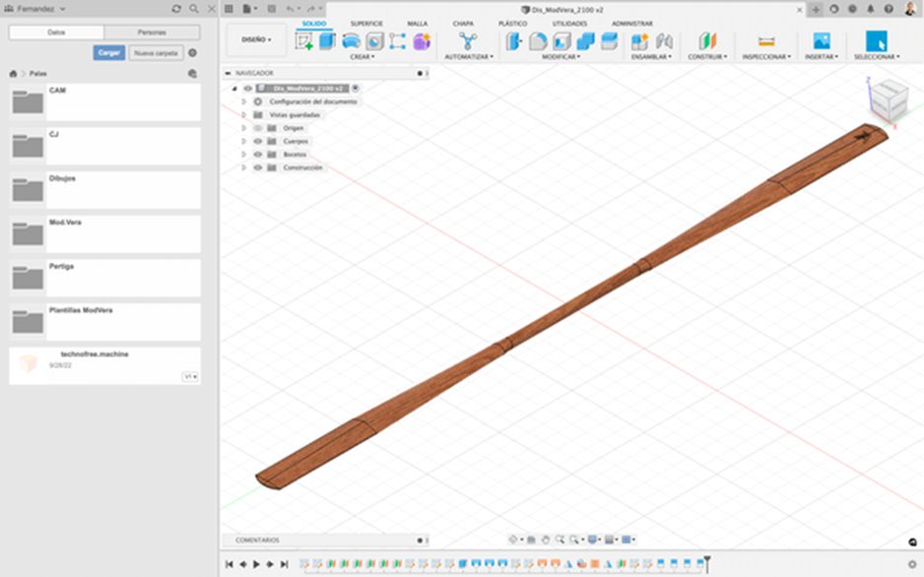Click the Insert image icon
Image resolution: width=924 pixels, height=577 pixels.
coord(822,41)
